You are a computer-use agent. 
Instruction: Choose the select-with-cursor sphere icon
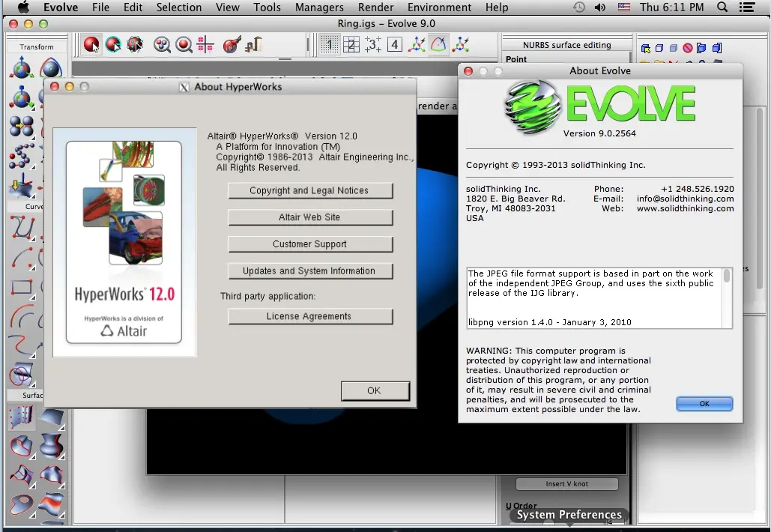(113, 45)
